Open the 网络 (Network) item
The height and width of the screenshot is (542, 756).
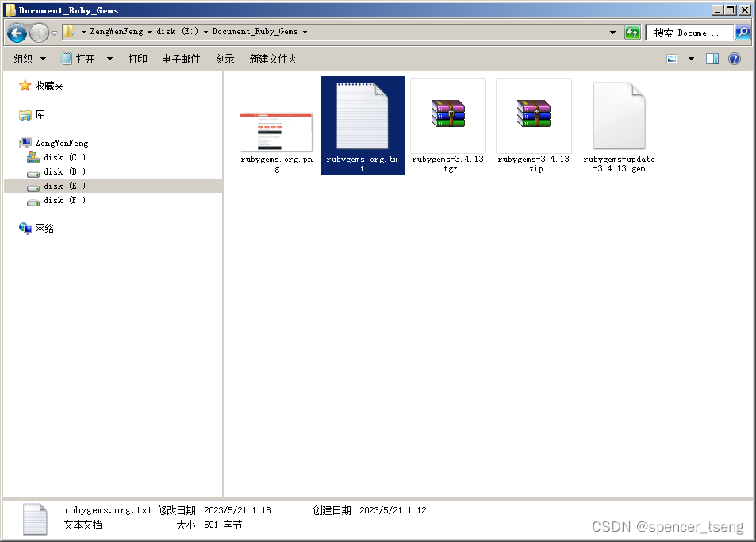point(45,228)
